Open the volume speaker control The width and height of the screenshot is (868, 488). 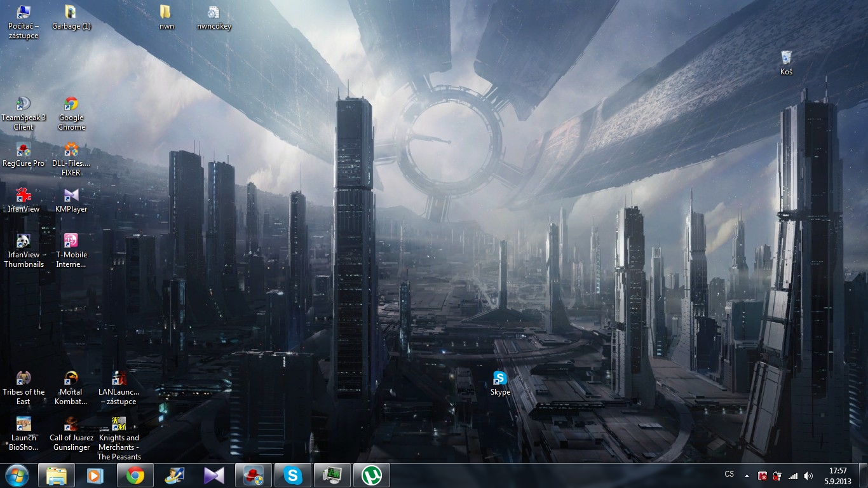pyautogui.click(x=808, y=475)
